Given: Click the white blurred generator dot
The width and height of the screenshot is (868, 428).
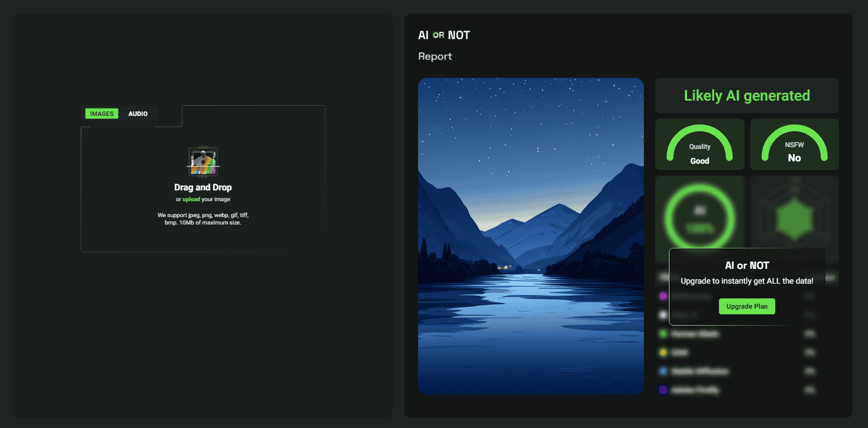Looking at the screenshot, I should click(x=663, y=314).
